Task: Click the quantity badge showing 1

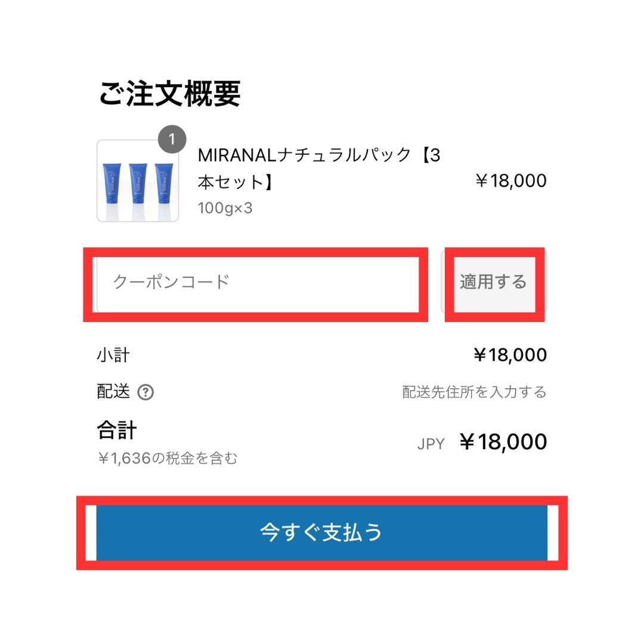Action: pyautogui.click(x=172, y=140)
